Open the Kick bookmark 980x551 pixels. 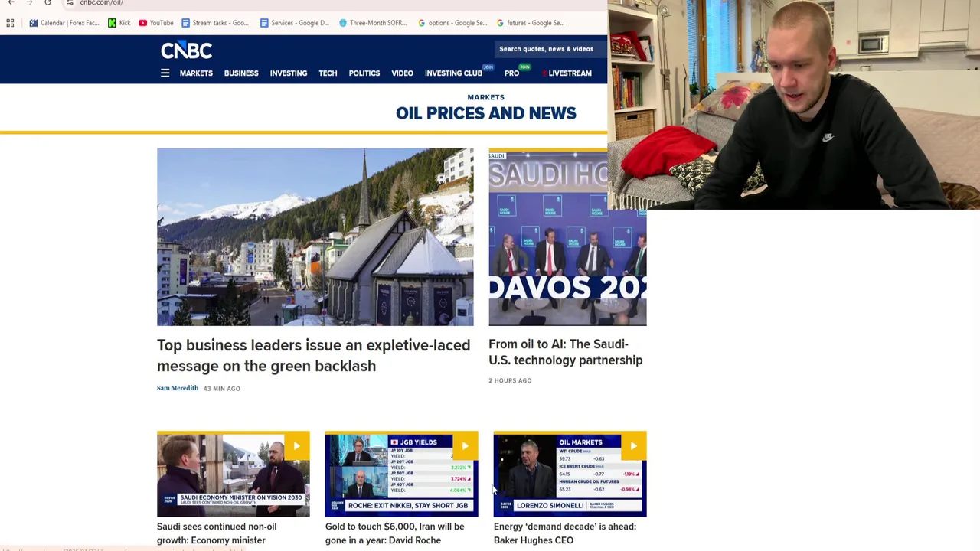tap(119, 23)
